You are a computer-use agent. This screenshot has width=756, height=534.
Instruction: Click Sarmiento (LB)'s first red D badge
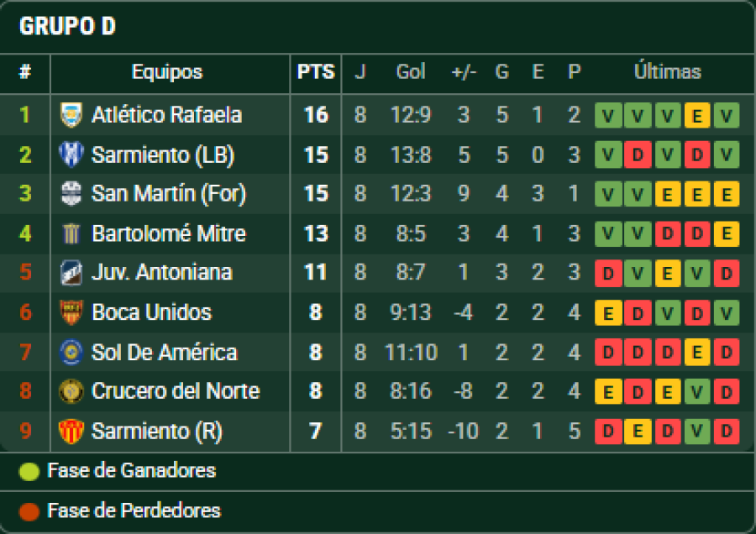pos(638,154)
